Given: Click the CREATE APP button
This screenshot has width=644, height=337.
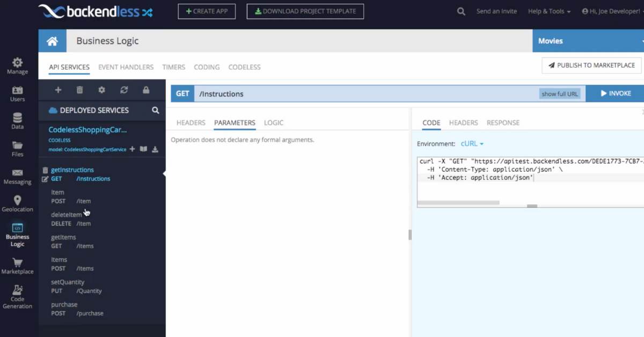Looking at the screenshot, I should (x=207, y=11).
